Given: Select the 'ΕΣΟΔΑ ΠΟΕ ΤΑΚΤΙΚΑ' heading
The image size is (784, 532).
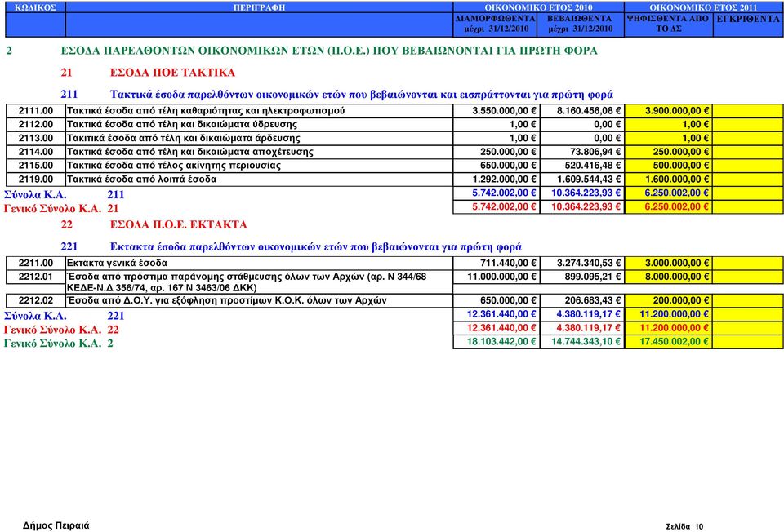Looking at the screenshot, I should point(172,73).
